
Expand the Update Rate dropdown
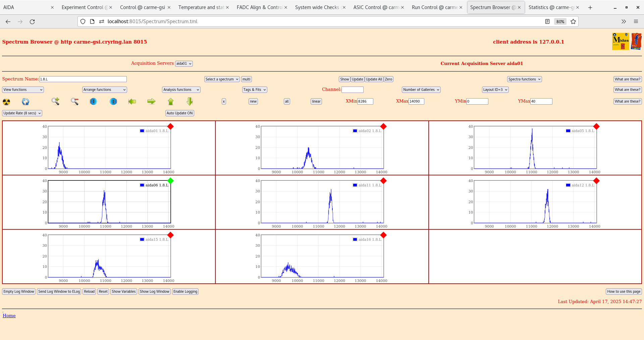[22, 113]
